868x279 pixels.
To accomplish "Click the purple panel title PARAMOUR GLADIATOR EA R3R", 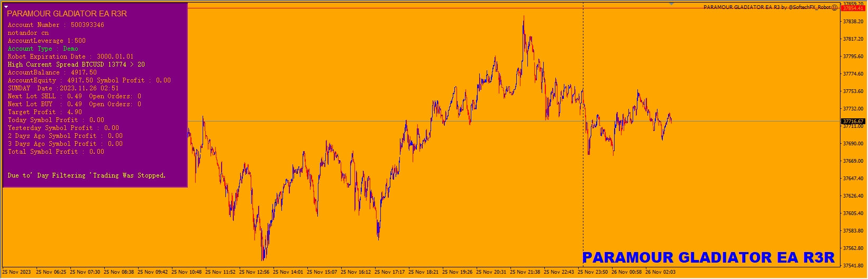I will (x=67, y=14).
